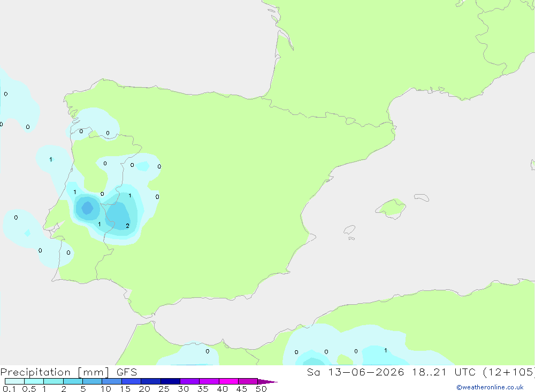Click the "[mm]" unit label
535x392 pixels.
[x=94, y=372]
